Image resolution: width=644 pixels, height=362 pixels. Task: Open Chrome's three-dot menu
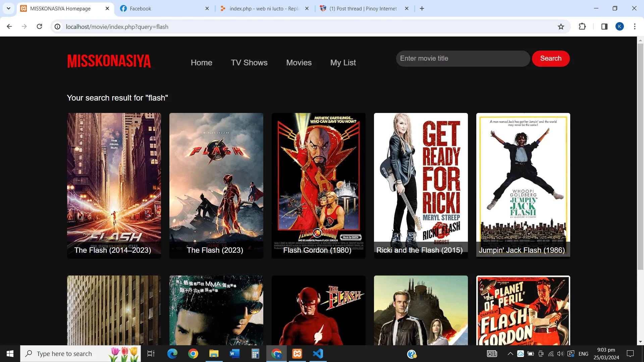click(x=635, y=26)
